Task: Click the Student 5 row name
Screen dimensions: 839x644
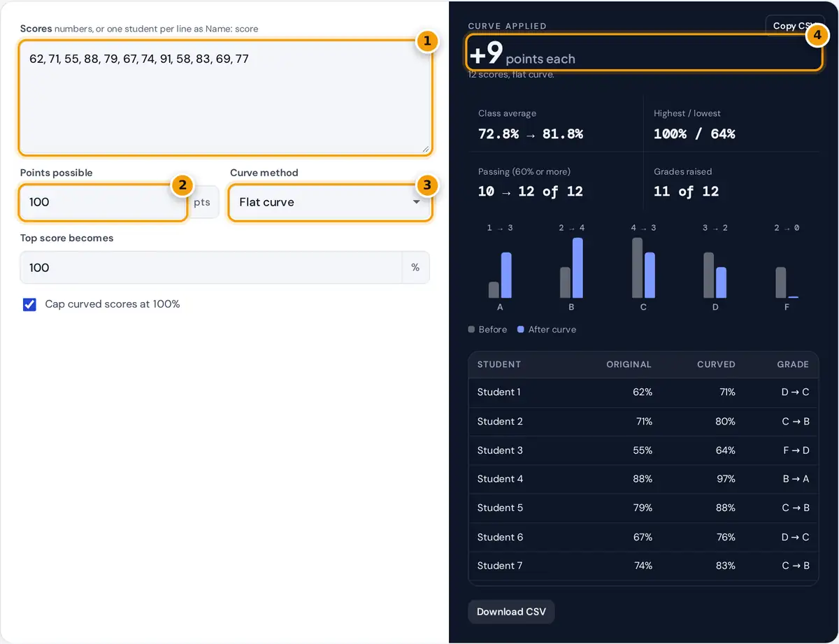Action: point(500,508)
